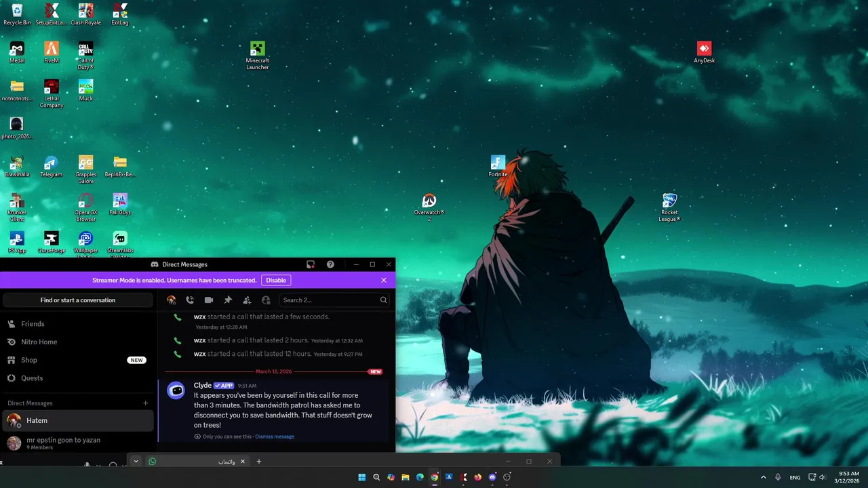This screenshot has width=868, height=488.
Task: Select Krunker Client desktop icon
Action: pos(17,207)
